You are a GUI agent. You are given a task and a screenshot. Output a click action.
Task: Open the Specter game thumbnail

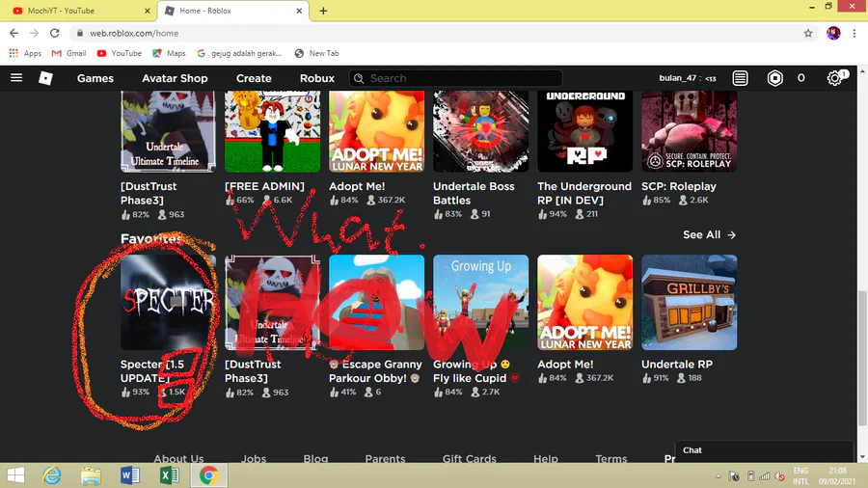[x=168, y=302]
